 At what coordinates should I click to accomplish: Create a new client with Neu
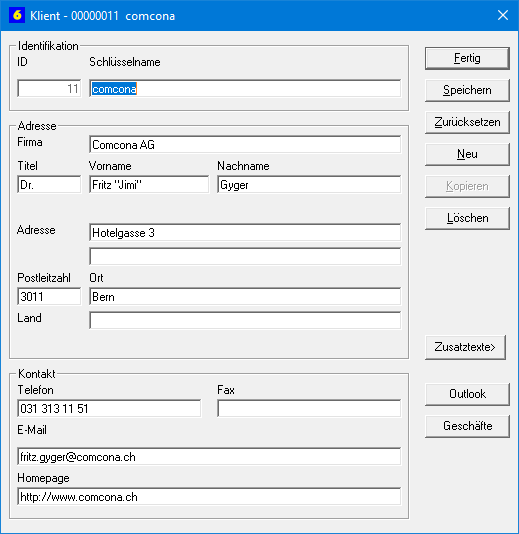click(467, 154)
